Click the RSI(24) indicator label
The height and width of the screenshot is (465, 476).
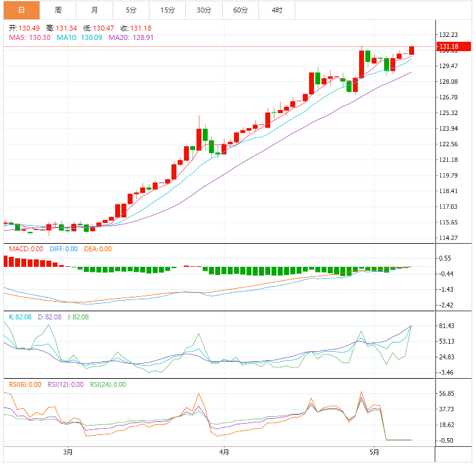[108, 384]
